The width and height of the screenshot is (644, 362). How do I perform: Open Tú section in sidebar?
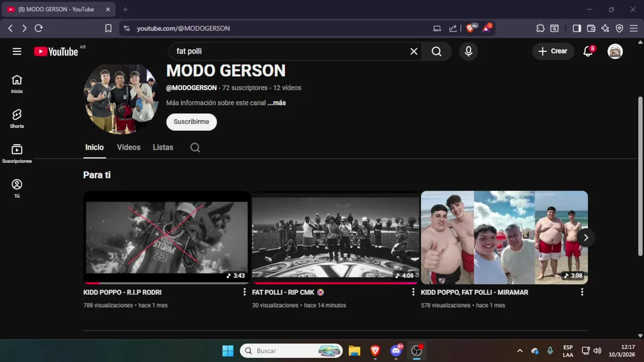17,189
